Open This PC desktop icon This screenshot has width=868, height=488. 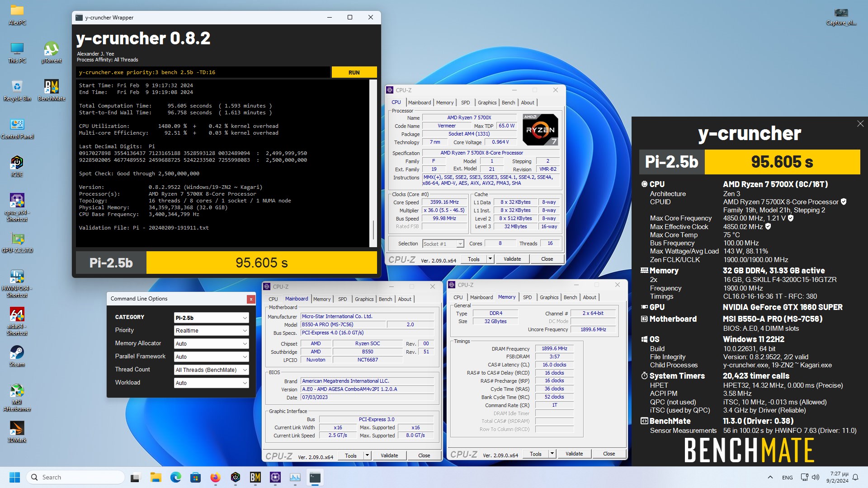click(x=17, y=52)
